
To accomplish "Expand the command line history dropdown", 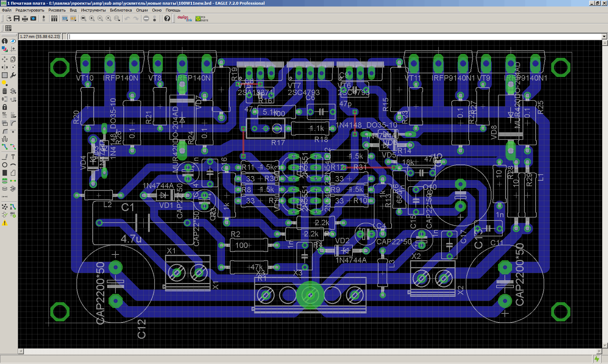I will pyautogui.click(x=604, y=37).
